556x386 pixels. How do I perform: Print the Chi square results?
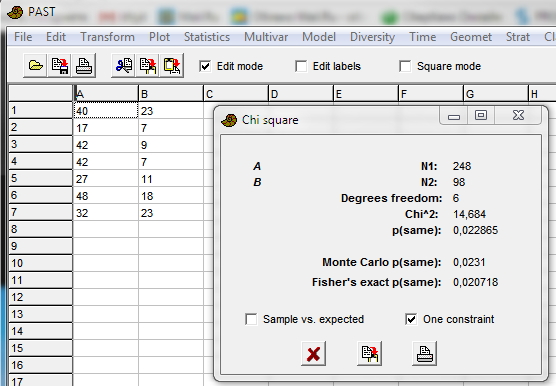424,353
